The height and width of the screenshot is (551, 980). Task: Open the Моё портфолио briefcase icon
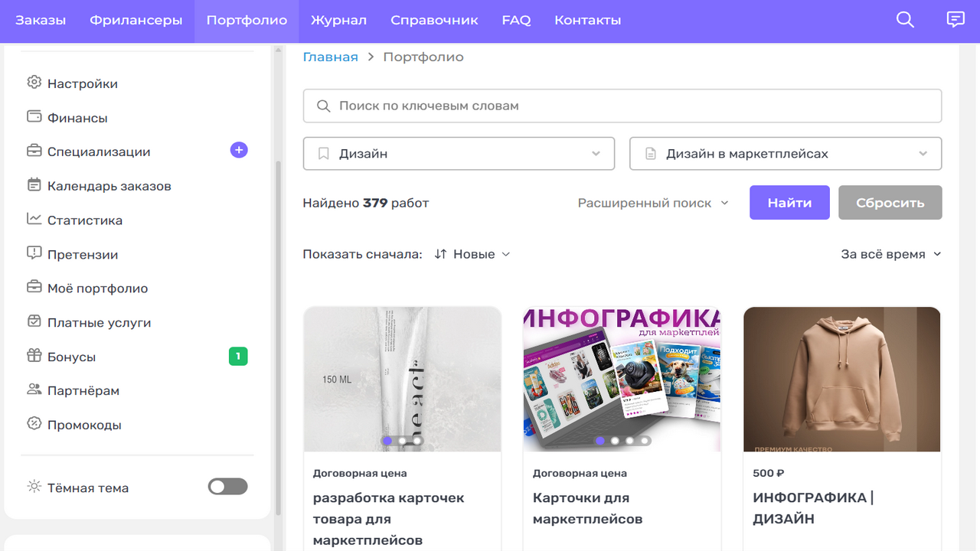(34, 288)
